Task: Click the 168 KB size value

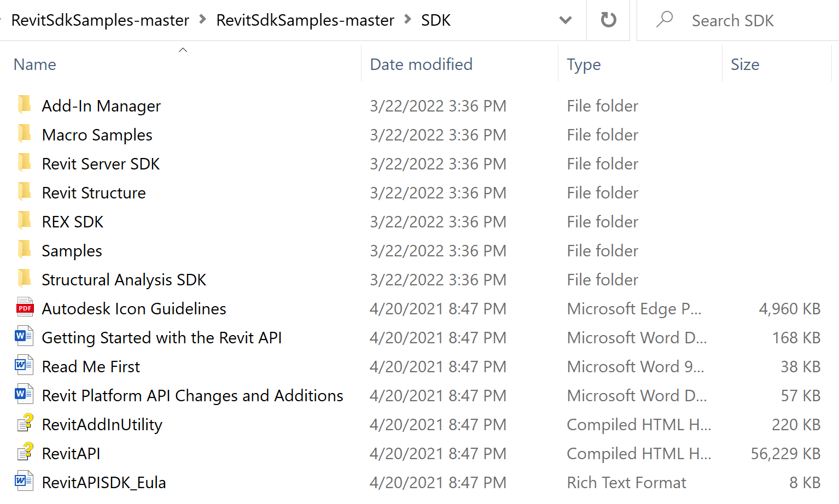Action: pos(796,337)
